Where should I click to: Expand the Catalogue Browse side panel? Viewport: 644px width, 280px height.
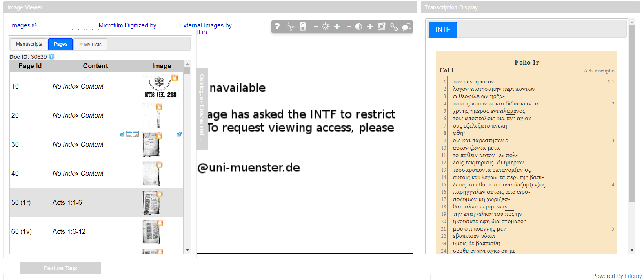(x=202, y=108)
